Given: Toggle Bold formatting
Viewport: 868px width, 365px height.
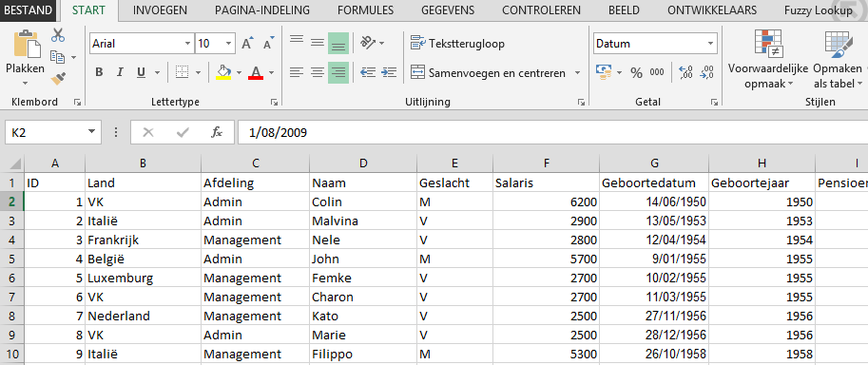Looking at the screenshot, I should tap(99, 72).
